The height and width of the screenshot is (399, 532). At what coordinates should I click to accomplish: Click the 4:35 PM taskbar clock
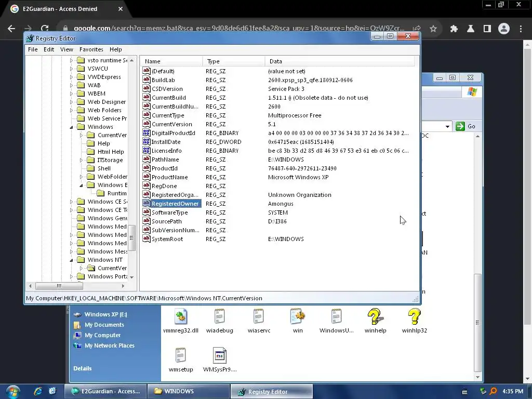[513, 392]
